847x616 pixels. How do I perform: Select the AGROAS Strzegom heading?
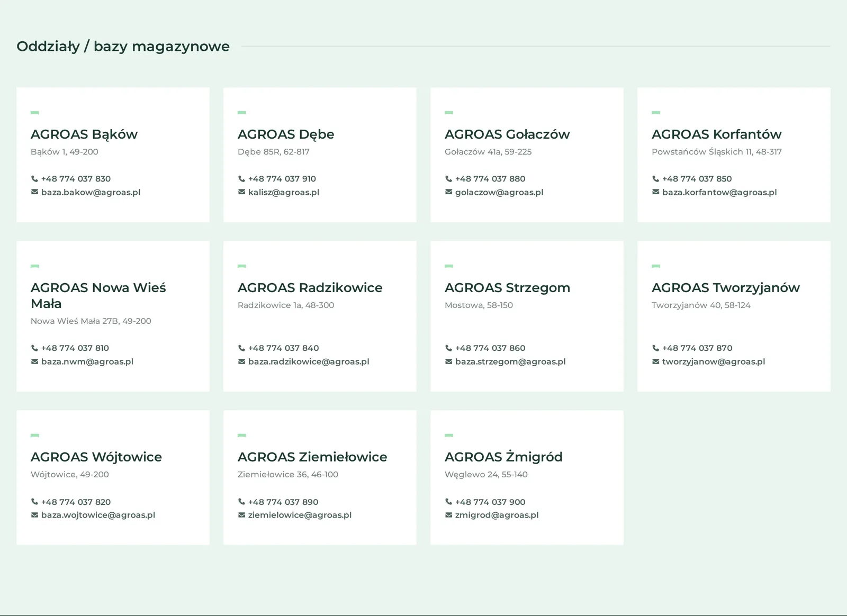pyautogui.click(x=507, y=288)
